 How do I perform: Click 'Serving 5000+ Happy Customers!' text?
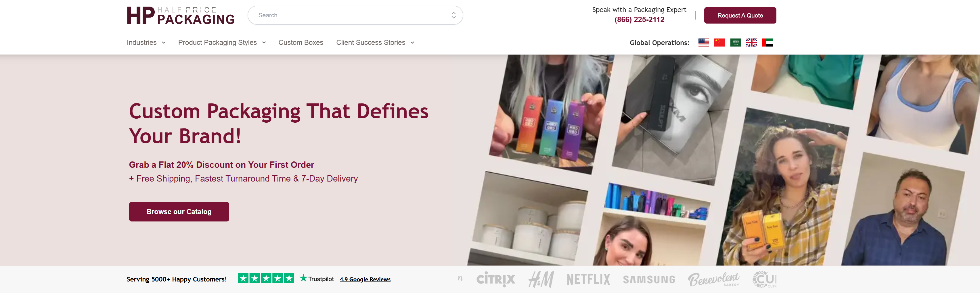tap(177, 279)
